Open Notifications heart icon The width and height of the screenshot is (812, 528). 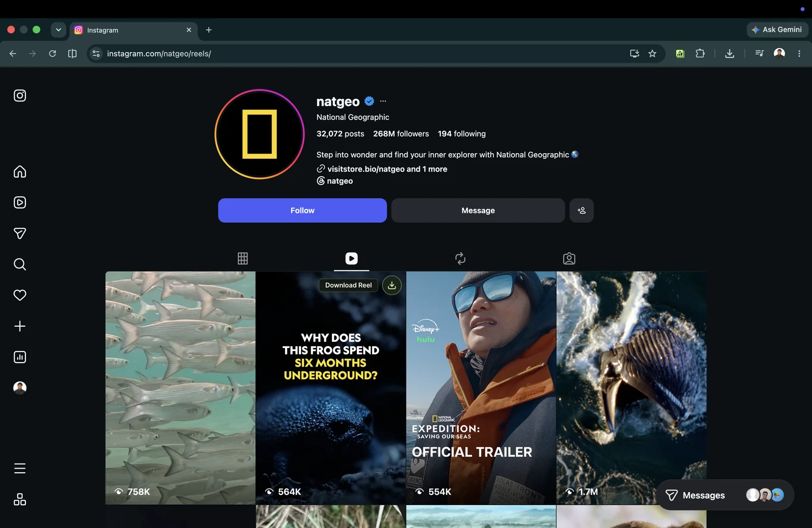(x=20, y=295)
